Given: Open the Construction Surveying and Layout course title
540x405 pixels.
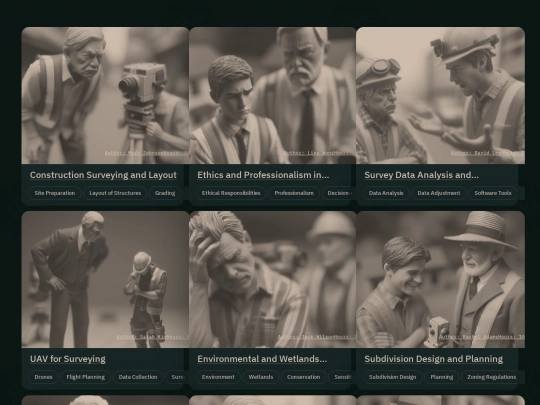Looking at the screenshot, I should click(103, 175).
